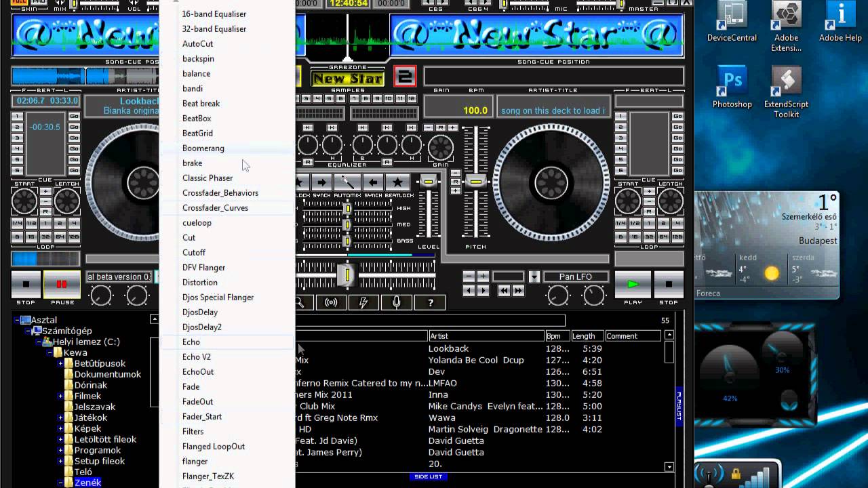Collapse the Számítógép tree node
Viewport: 868px width, 488px height.
pos(28,331)
